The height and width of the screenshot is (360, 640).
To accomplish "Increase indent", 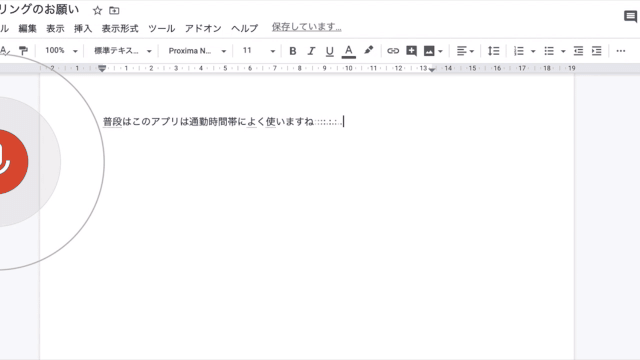I will pos(597,51).
